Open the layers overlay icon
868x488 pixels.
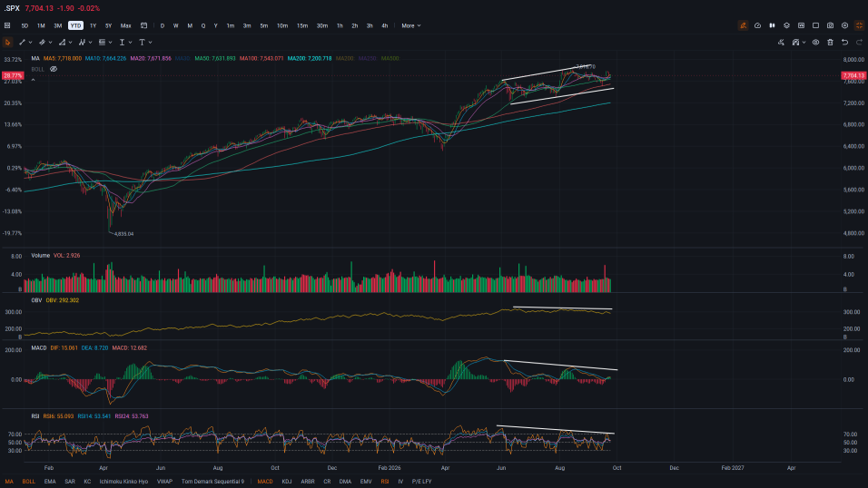tap(786, 25)
